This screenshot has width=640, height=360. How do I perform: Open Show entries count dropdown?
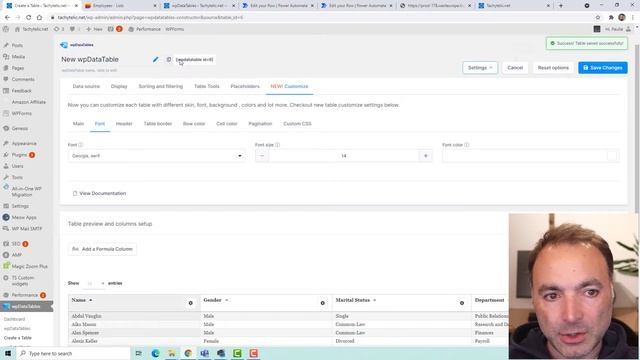(x=94, y=283)
